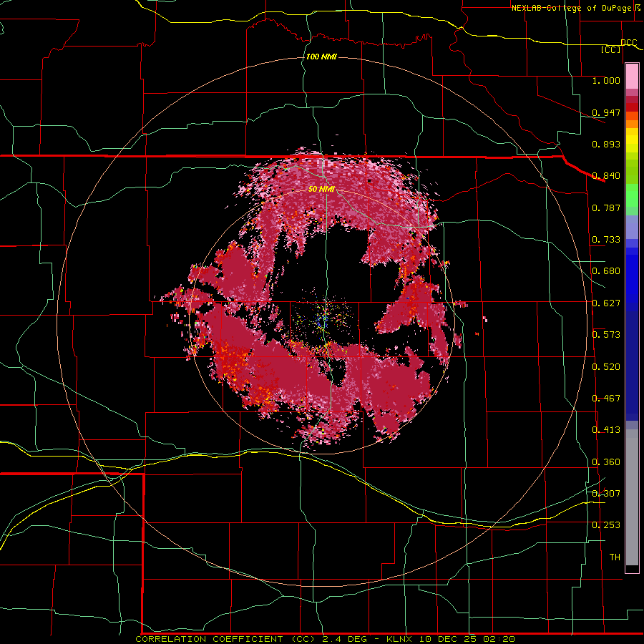Click the 0.360 scale value
Screen dimensions: 644x644
pos(606,462)
